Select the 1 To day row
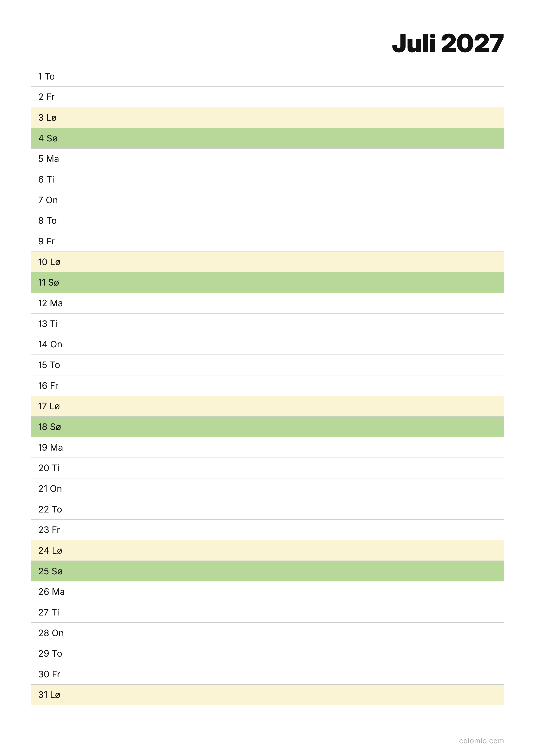The width and height of the screenshot is (535, 756). 267,76
